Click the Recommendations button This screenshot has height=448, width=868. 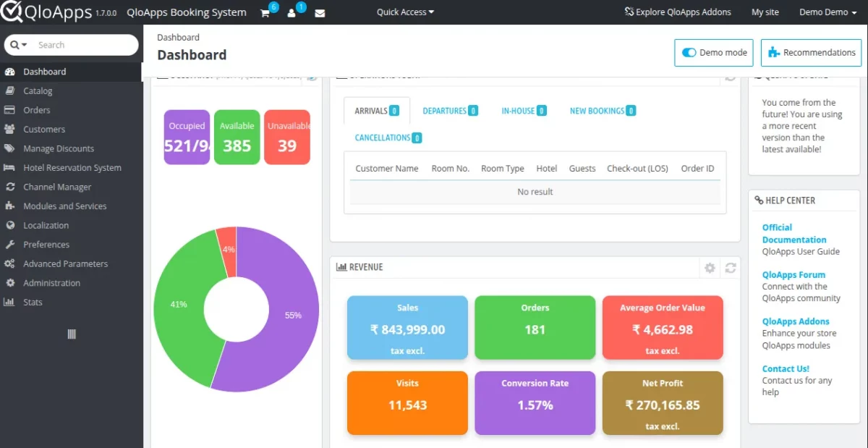click(810, 52)
